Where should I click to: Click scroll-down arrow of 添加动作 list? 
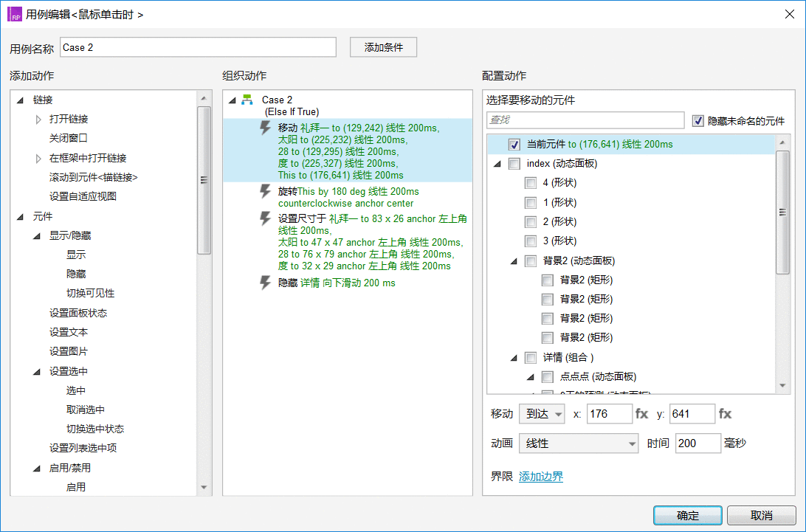tap(204, 487)
